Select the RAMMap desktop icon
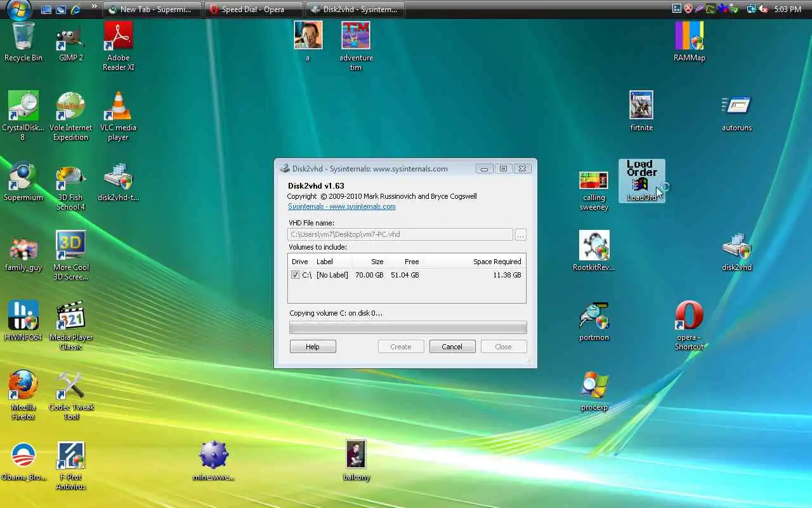 (690, 42)
